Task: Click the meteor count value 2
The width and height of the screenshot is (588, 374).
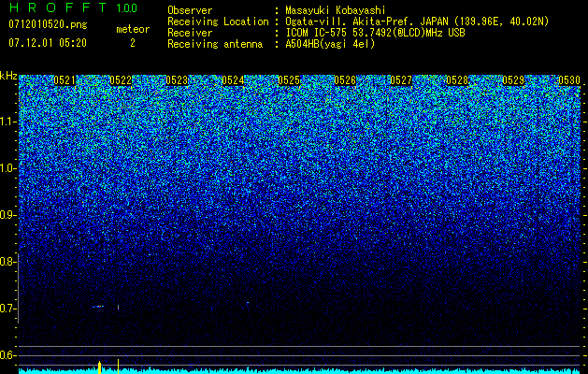Action: point(133,43)
